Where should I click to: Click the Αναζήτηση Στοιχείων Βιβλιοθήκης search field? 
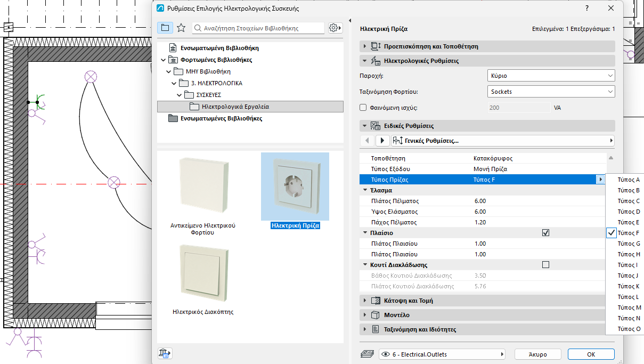click(258, 28)
